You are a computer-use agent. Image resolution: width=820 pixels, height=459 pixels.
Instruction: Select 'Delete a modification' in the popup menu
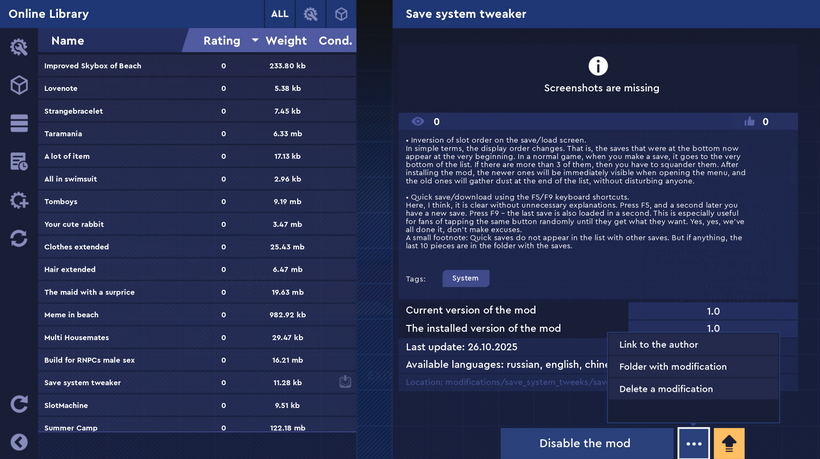pyautogui.click(x=665, y=389)
